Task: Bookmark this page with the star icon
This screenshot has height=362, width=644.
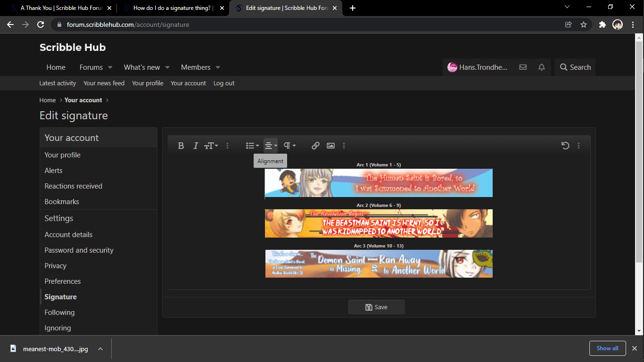Action: coord(584,25)
